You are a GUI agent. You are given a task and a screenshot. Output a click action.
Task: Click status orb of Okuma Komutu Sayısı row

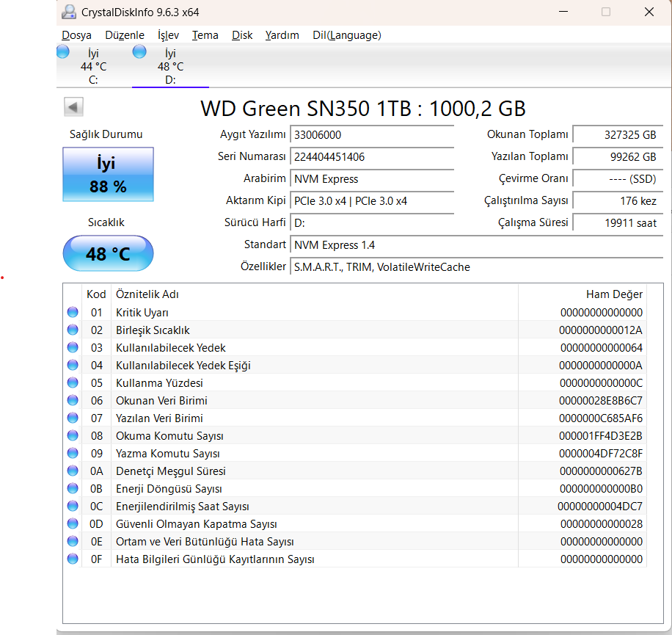tap(73, 435)
